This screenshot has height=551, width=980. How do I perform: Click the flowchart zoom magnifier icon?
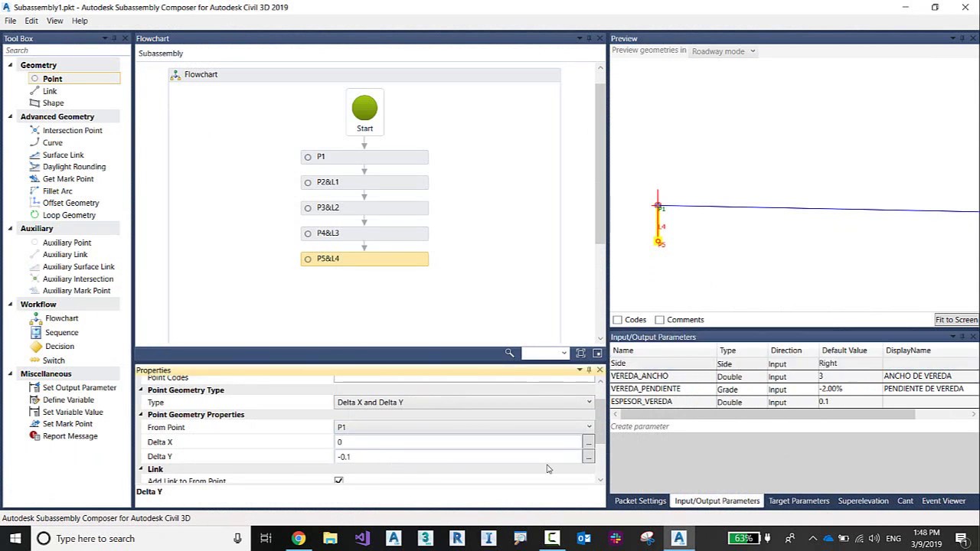[x=509, y=353]
